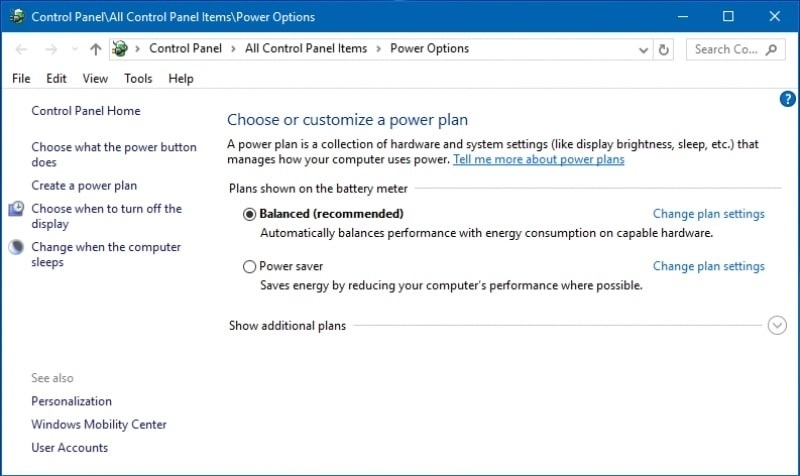This screenshot has height=476, width=800.
Task: Click the Power Options icon in address bar
Action: 120,48
